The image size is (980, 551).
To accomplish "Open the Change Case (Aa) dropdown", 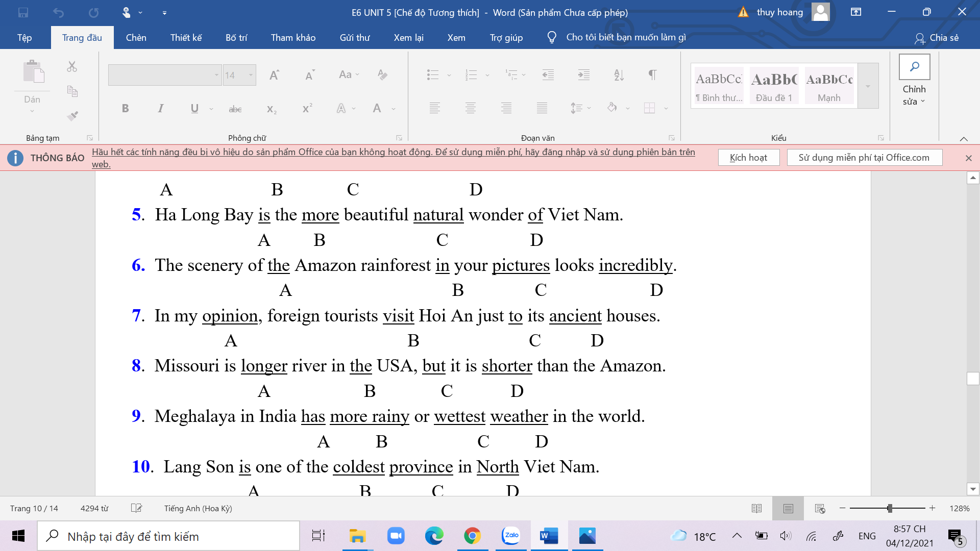I will (349, 75).
